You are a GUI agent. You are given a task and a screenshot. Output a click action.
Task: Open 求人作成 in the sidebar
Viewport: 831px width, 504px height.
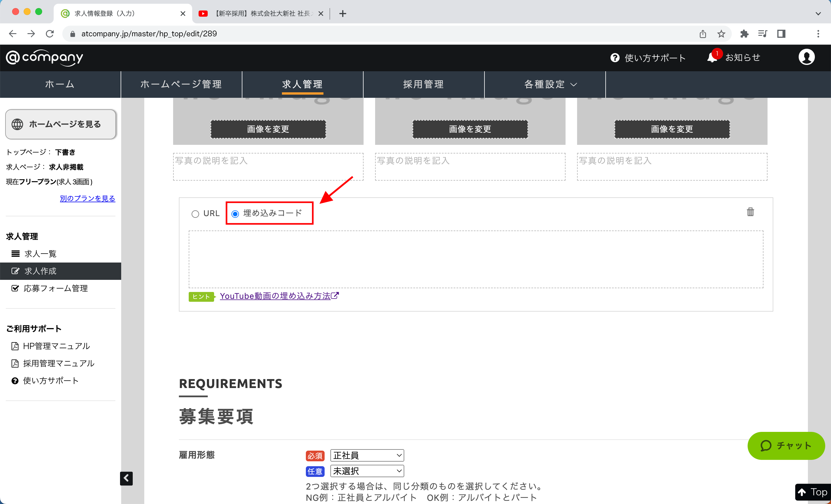tap(61, 271)
